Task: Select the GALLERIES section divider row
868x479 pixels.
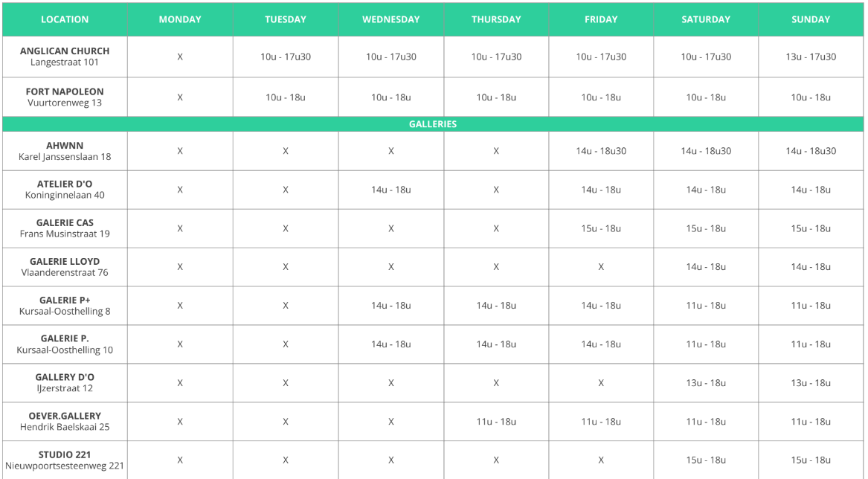Action: [433, 124]
